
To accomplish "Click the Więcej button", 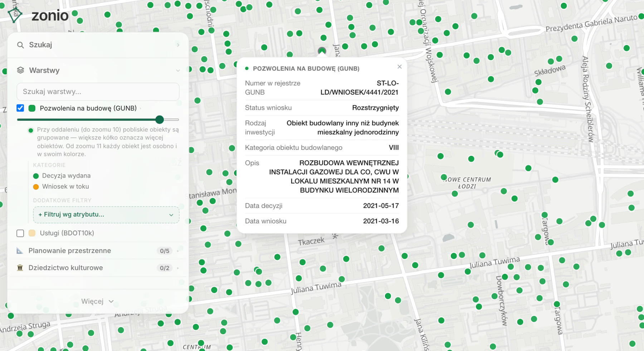I will (x=97, y=301).
